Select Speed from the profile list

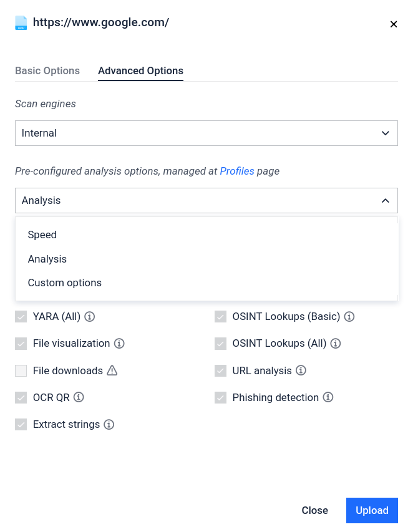tap(42, 235)
